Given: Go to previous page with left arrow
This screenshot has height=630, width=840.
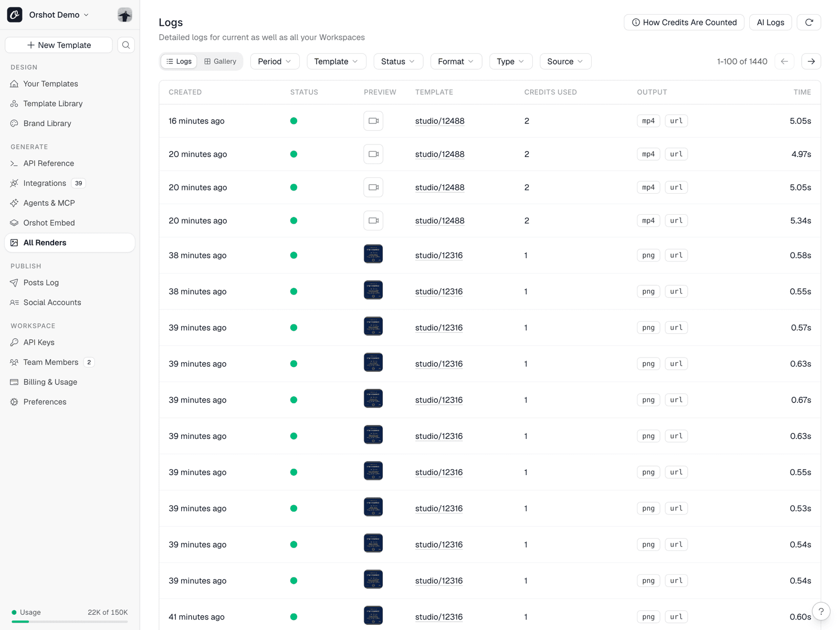Looking at the screenshot, I should point(784,61).
